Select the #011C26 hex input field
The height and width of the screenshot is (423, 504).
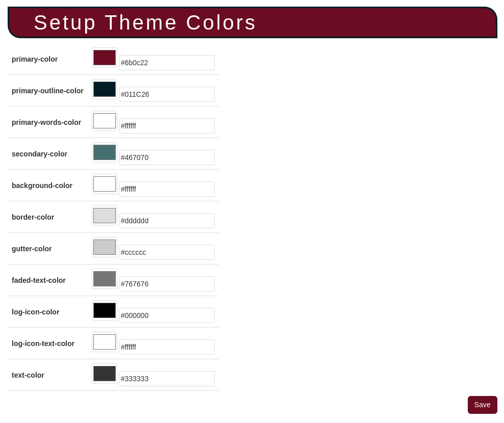[x=167, y=94]
